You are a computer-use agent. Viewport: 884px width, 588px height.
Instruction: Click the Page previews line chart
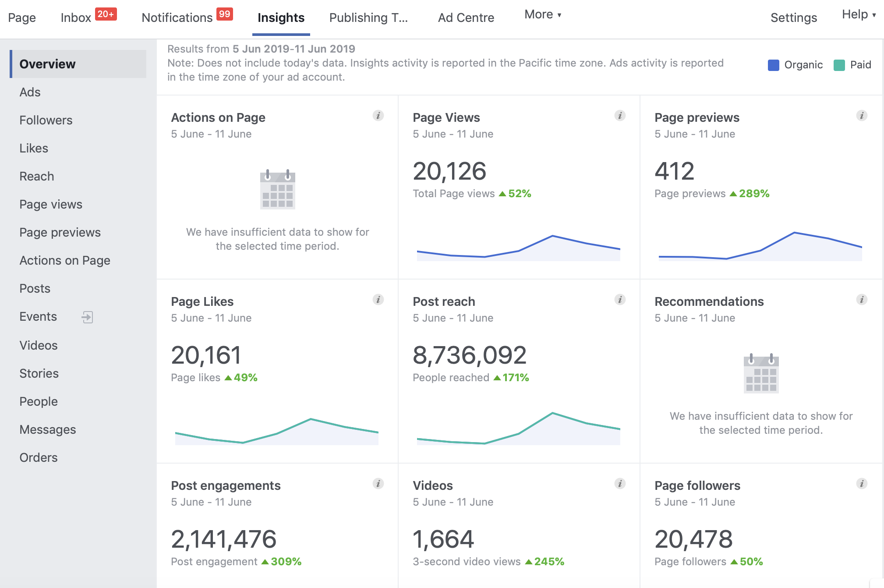click(x=760, y=246)
